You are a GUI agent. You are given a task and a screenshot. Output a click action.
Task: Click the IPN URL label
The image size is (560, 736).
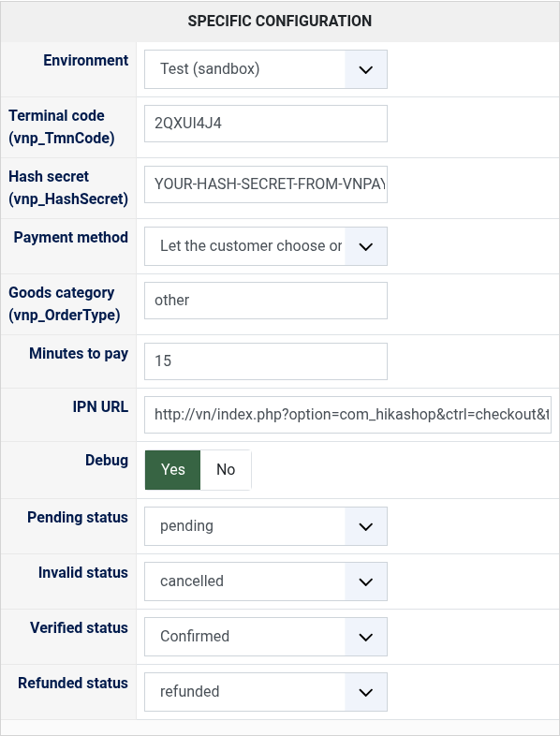100,407
